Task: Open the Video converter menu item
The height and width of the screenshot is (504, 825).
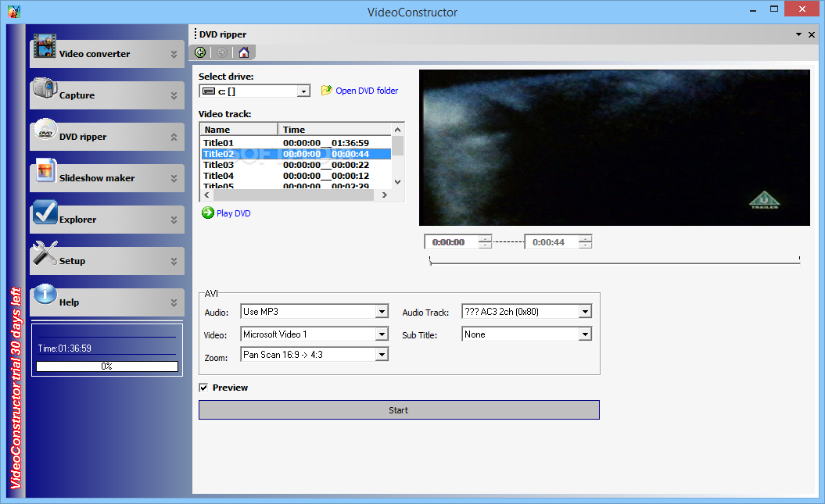Action: click(107, 54)
